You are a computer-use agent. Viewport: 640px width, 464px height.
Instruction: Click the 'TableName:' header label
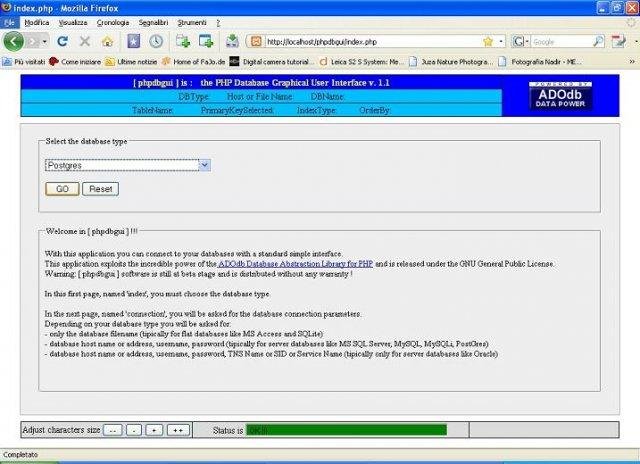pyautogui.click(x=153, y=111)
